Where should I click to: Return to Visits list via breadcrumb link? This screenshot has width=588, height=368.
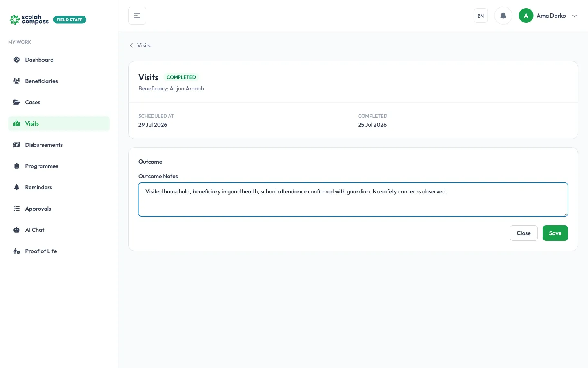pyautogui.click(x=144, y=45)
